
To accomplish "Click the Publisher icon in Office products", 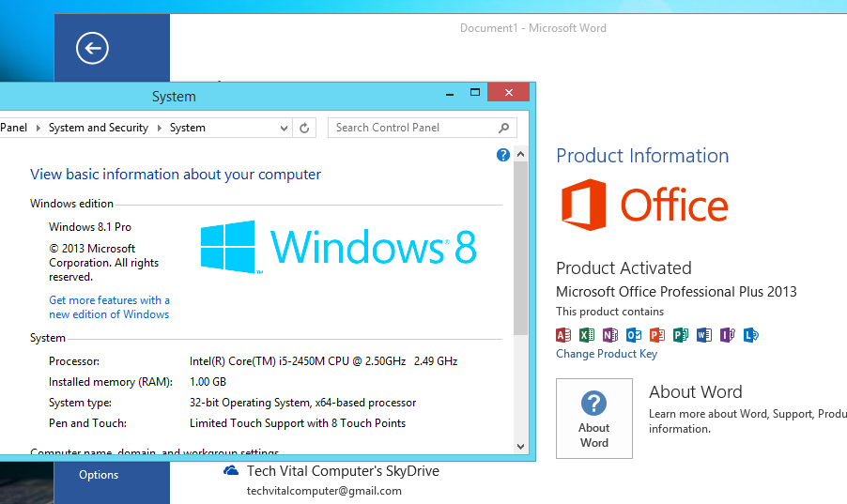I will (x=681, y=335).
